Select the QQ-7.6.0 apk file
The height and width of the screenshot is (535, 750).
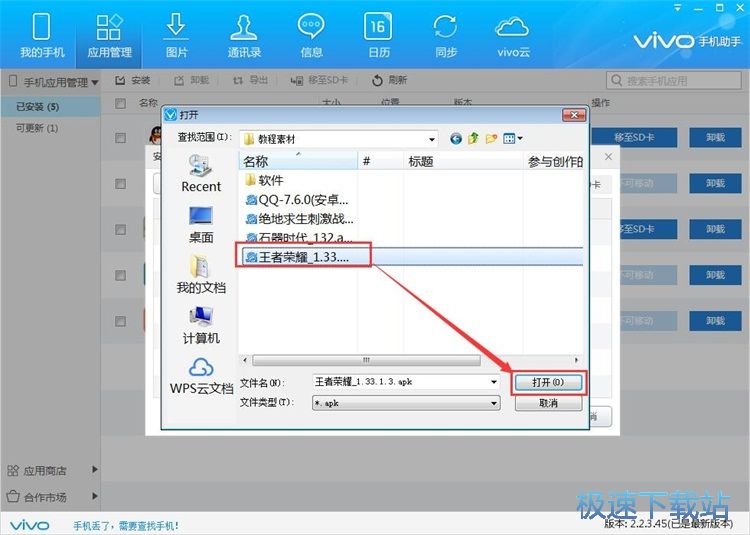pos(297,199)
